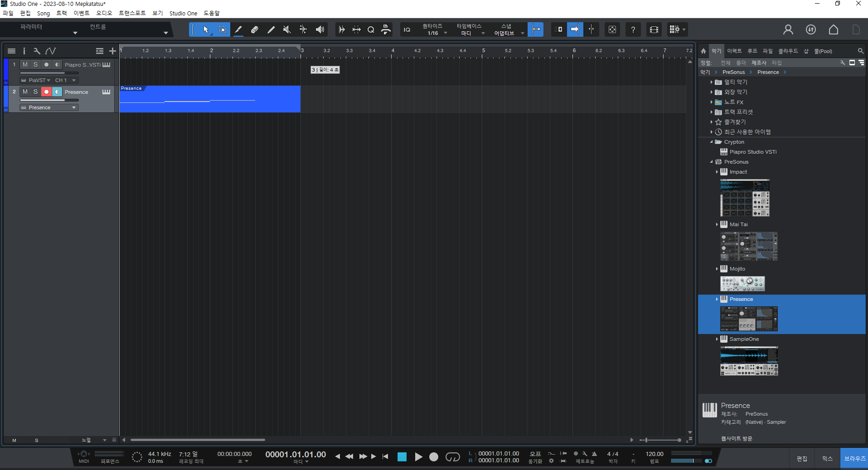This screenshot has height=470, width=868.
Task: Toggle cursor follows edit position
Action: point(592,29)
